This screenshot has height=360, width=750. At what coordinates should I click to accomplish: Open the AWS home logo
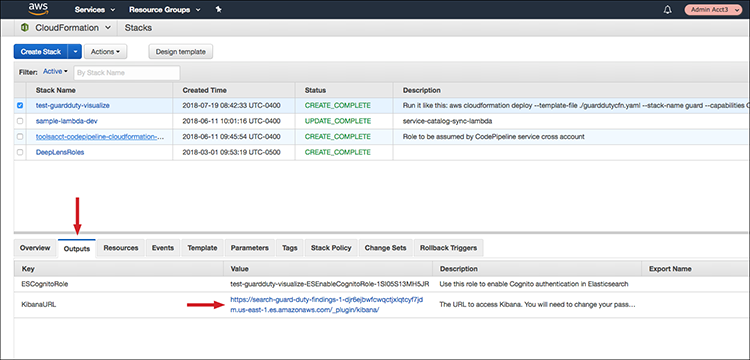tap(37, 9)
